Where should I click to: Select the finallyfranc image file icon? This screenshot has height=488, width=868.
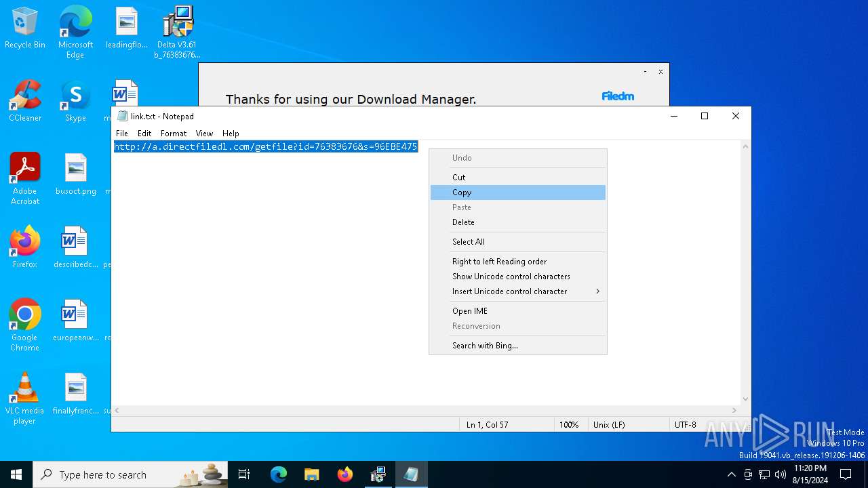75,394
